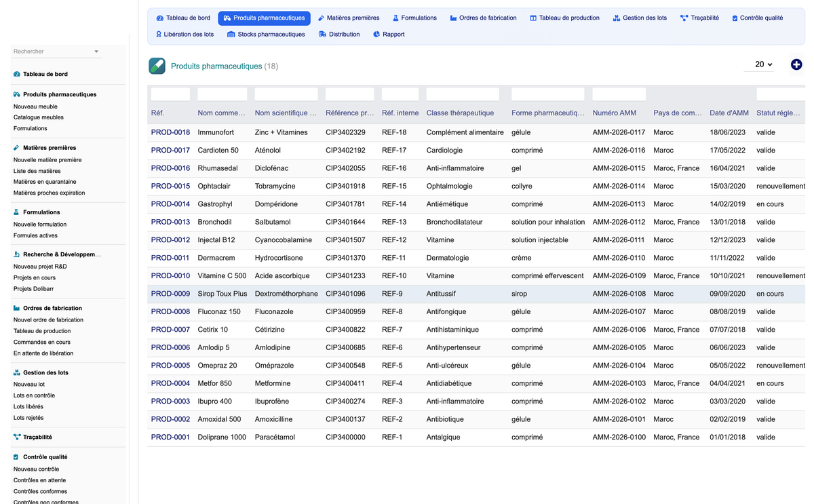The height and width of the screenshot is (504, 814).
Task: Click the cell Dextrométhorphane
Action: tap(286, 294)
